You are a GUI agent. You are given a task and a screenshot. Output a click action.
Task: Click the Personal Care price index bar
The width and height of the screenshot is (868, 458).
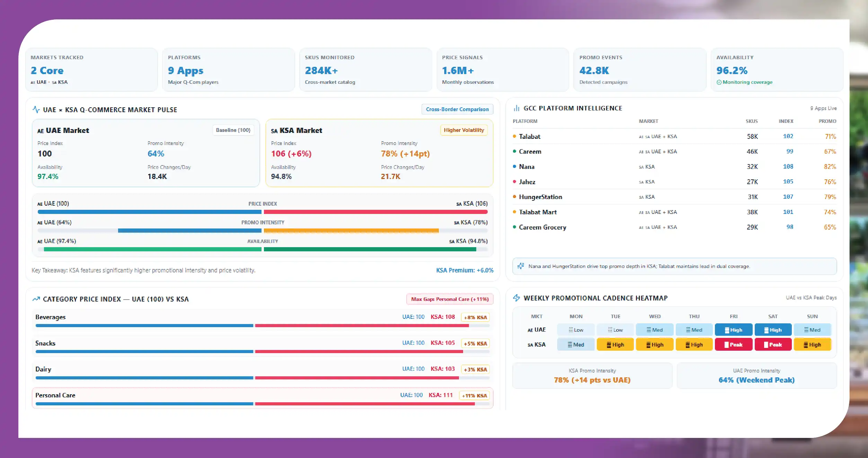263,404
